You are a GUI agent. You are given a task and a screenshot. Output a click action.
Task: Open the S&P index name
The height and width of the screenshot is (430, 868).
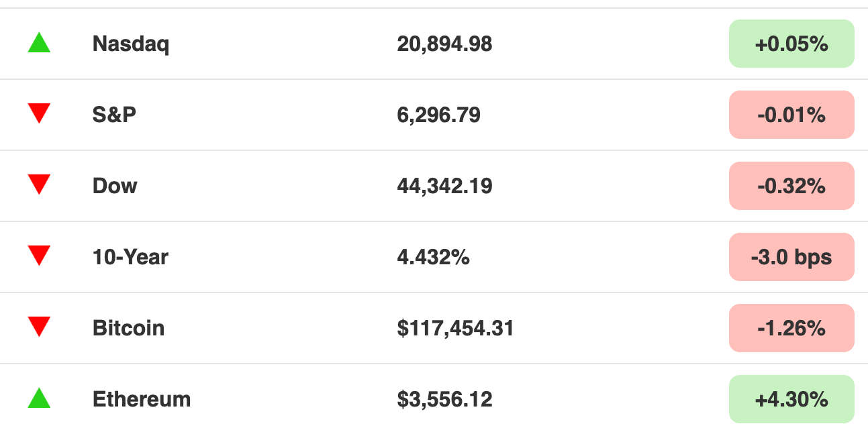pos(114,115)
